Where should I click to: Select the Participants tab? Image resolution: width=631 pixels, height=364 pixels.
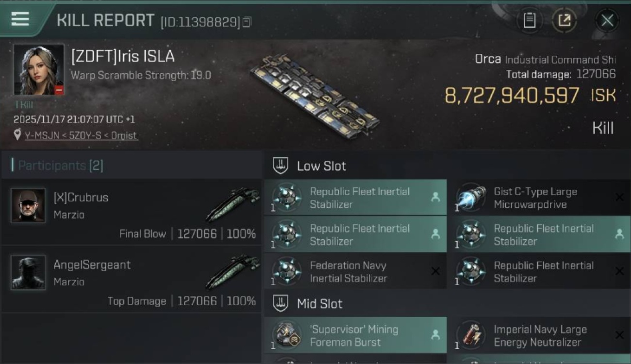(x=60, y=165)
